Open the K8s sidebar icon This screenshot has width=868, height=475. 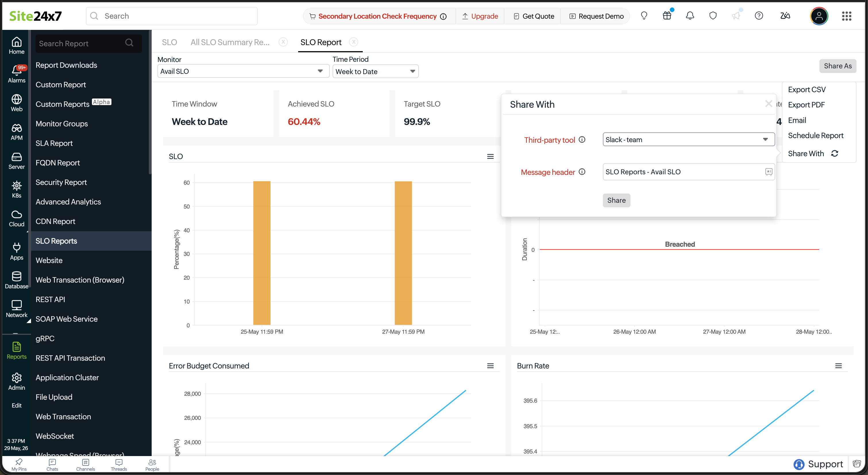(x=16, y=189)
